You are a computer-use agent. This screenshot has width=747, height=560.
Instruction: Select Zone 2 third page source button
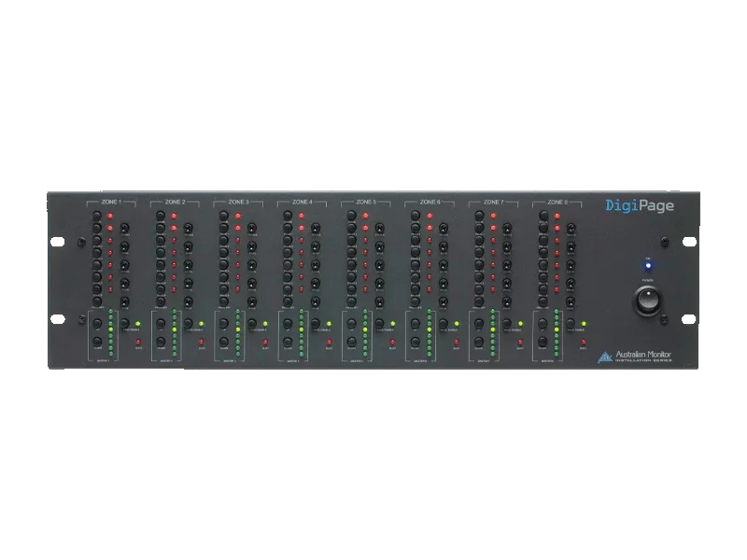160,239
